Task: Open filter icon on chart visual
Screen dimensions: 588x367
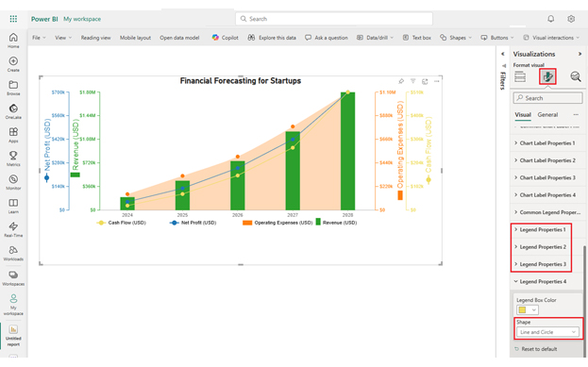Action: pos(412,81)
